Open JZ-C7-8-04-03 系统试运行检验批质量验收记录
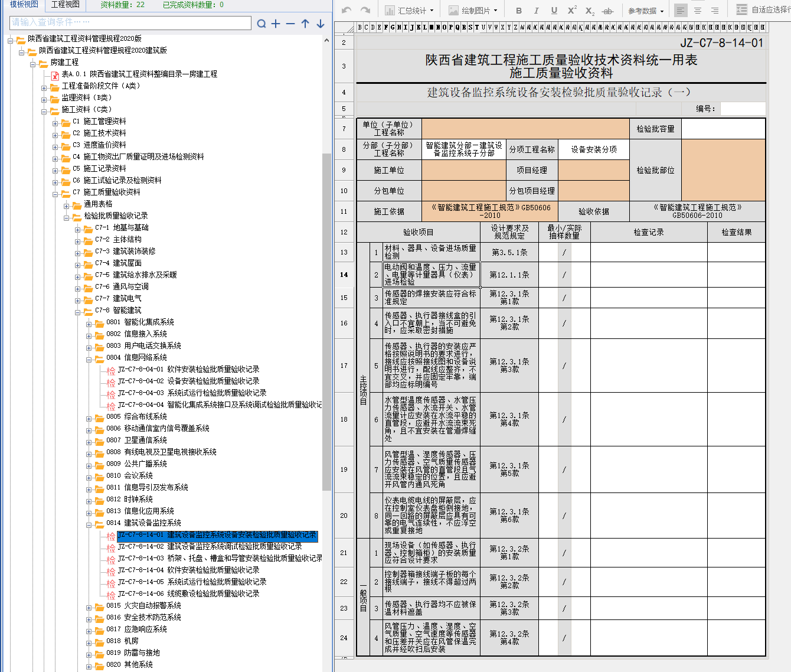Screen dimensions: 791x672 pyautogui.click(x=192, y=393)
